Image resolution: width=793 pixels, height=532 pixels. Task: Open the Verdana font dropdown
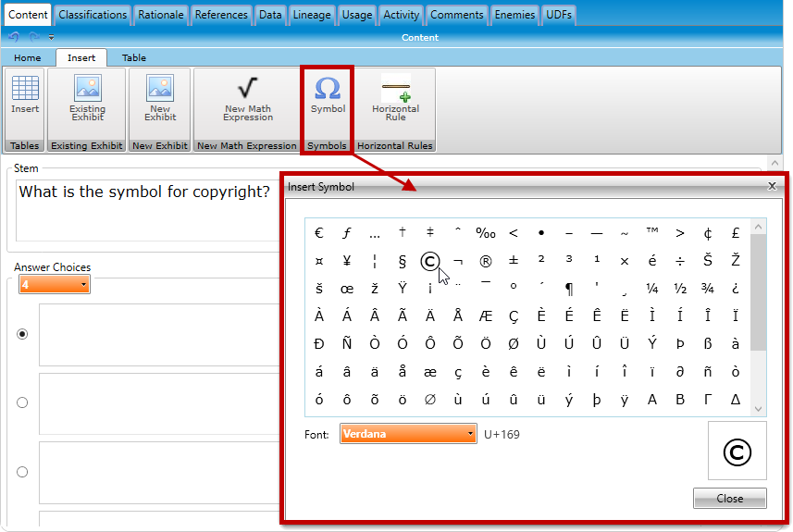pyautogui.click(x=408, y=434)
